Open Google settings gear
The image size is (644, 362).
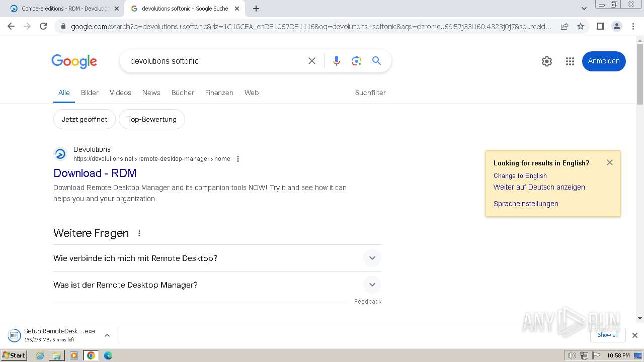tap(547, 61)
